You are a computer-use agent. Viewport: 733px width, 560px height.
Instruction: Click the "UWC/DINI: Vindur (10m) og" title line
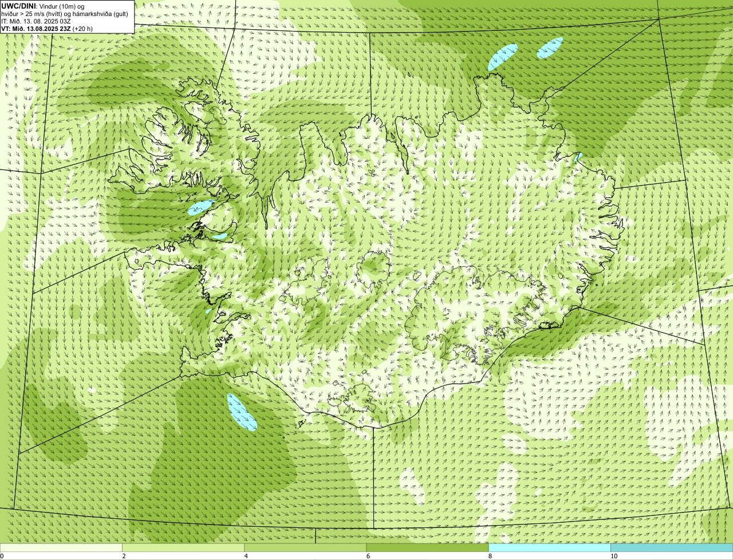pyautogui.click(x=42, y=6)
